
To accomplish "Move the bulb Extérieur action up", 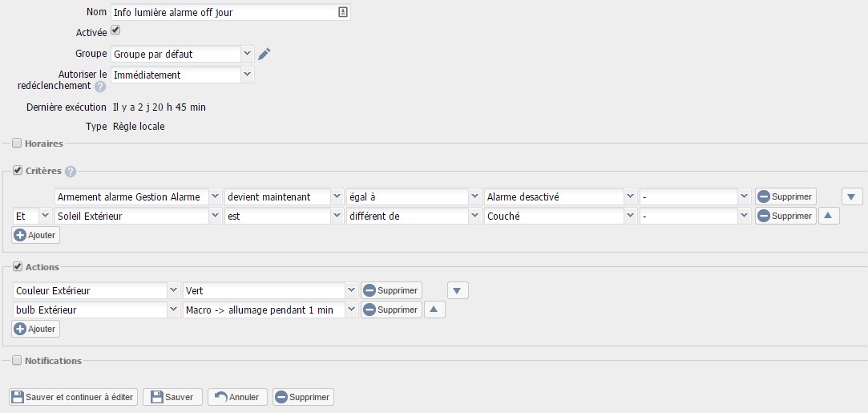I will pos(434,310).
